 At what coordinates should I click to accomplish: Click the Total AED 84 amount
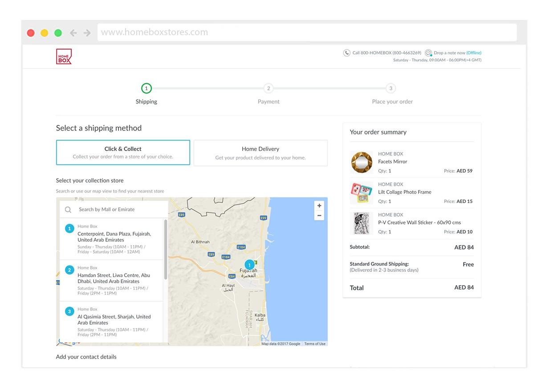click(464, 287)
